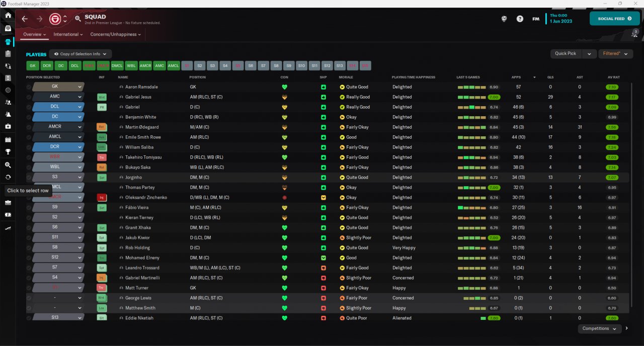Open the Tactics clipboard sidebar icon
644x346 pixels.
coord(8,53)
